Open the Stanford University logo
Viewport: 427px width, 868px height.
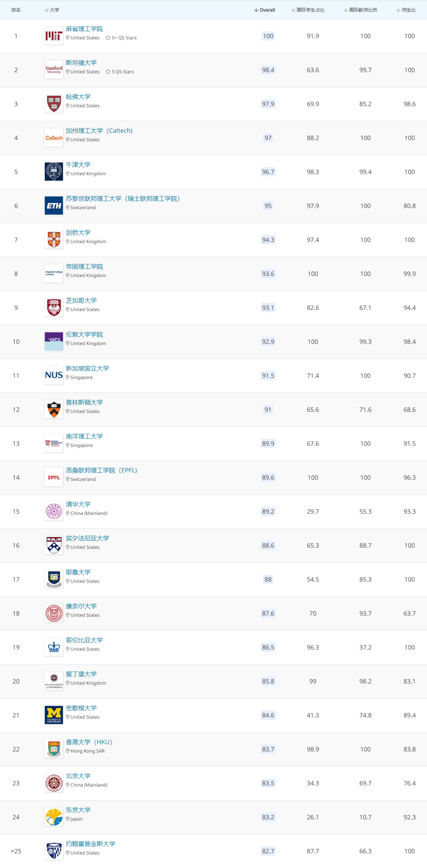point(54,70)
